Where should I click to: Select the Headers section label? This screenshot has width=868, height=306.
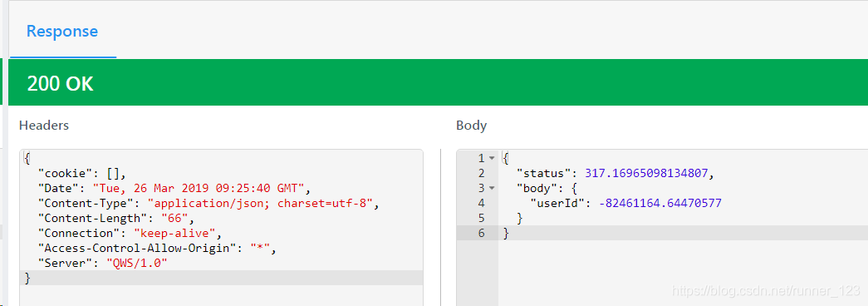tap(44, 126)
